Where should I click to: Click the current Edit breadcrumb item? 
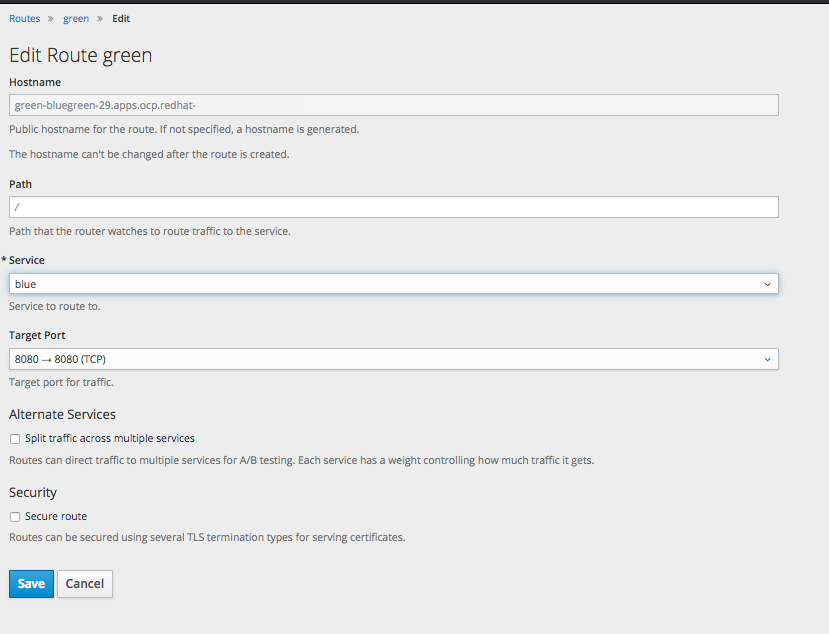pyautogui.click(x=121, y=19)
